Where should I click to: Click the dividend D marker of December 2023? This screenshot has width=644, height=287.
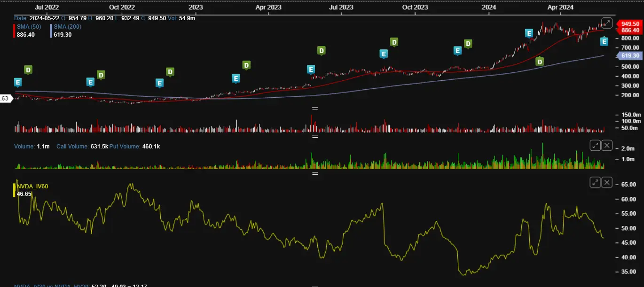(468, 44)
